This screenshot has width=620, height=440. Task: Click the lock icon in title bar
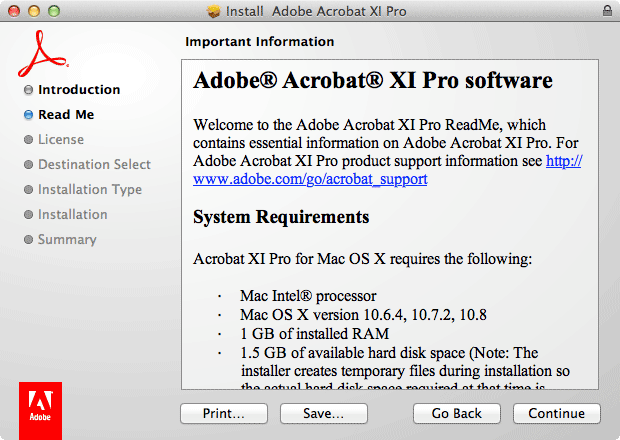607,11
